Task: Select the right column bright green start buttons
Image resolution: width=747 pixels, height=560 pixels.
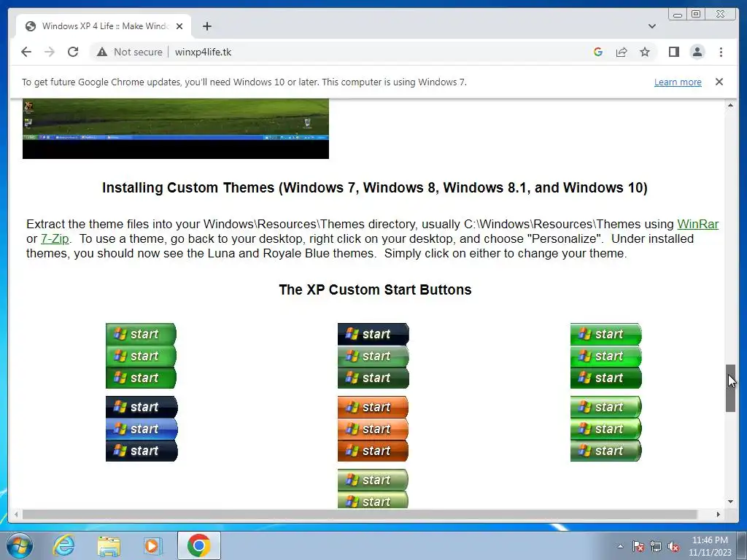Action: (x=606, y=356)
